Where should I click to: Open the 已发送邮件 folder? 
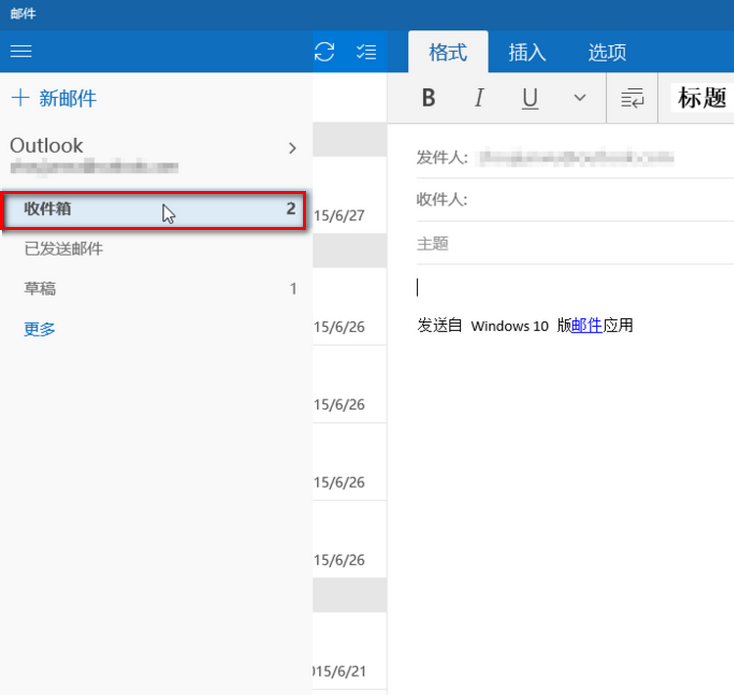coord(64,249)
